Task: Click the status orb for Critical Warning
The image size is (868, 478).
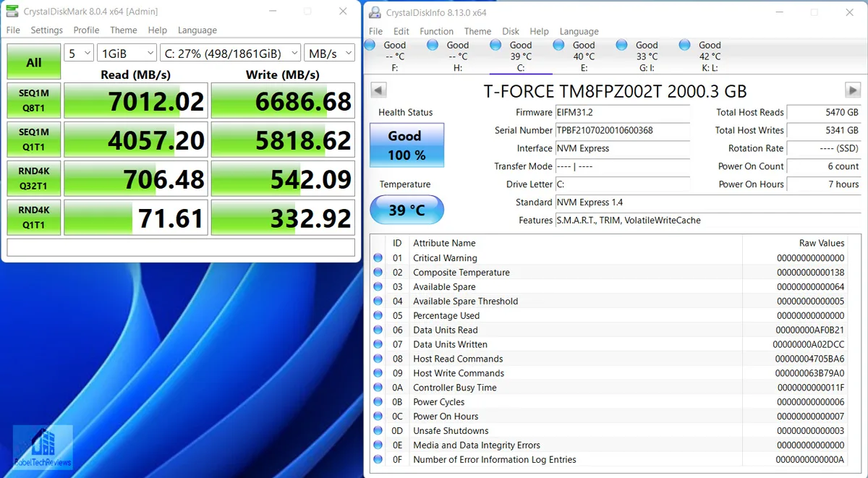Action: click(x=378, y=258)
